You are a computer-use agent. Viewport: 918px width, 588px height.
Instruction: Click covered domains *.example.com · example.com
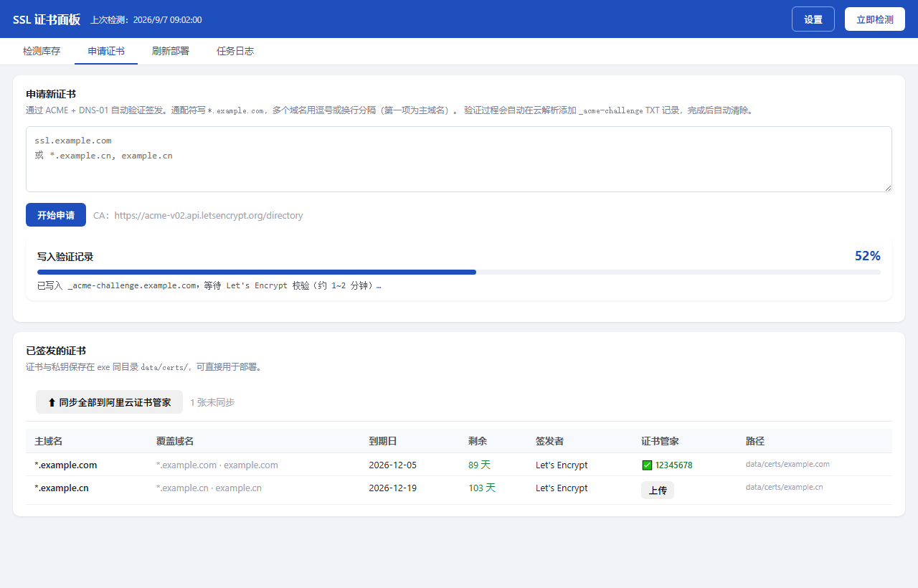pyautogui.click(x=217, y=465)
